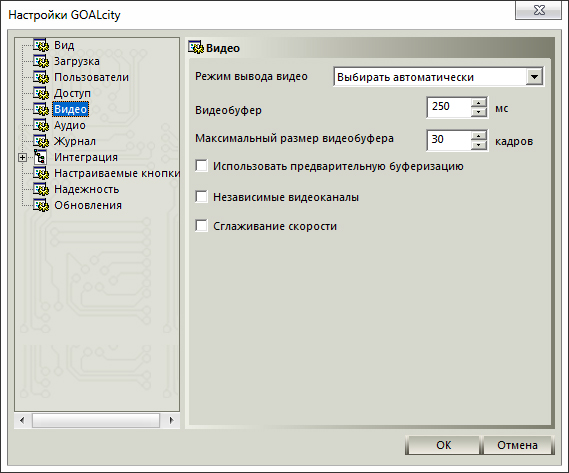Image resolution: width=569 pixels, height=473 pixels.
Task: Click the settings icon beside Аудио
Action: [x=41, y=125]
